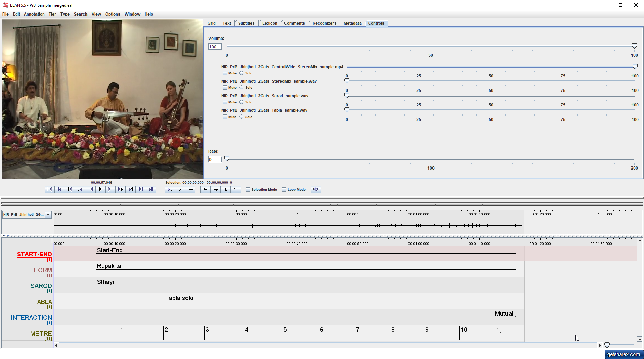
Task: Switch to the Grid tab
Action: pyautogui.click(x=212, y=23)
